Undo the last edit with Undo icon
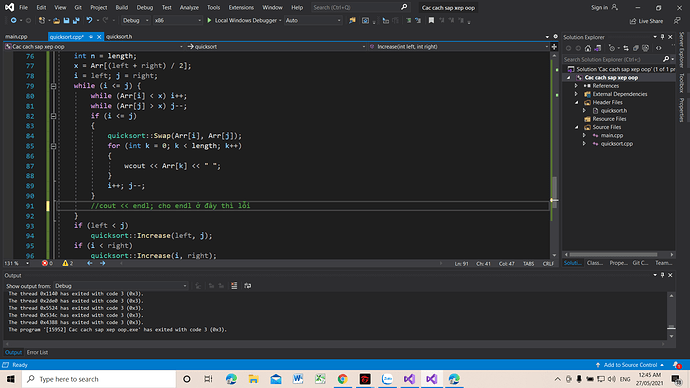The width and height of the screenshot is (690, 388). pyautogui.click(x=89, y=20)
